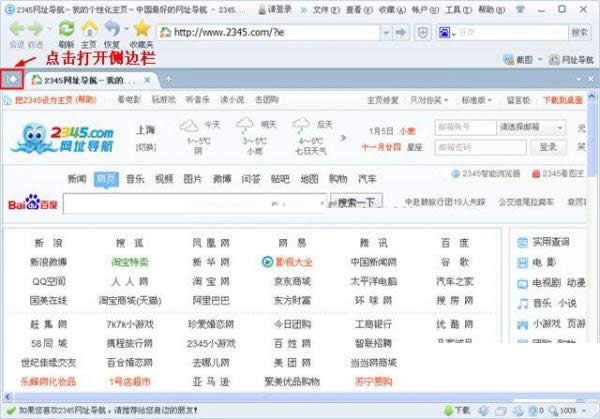Open the Baidu paw search engine selector
Screen dimensions: 600x419
point(446,33)
